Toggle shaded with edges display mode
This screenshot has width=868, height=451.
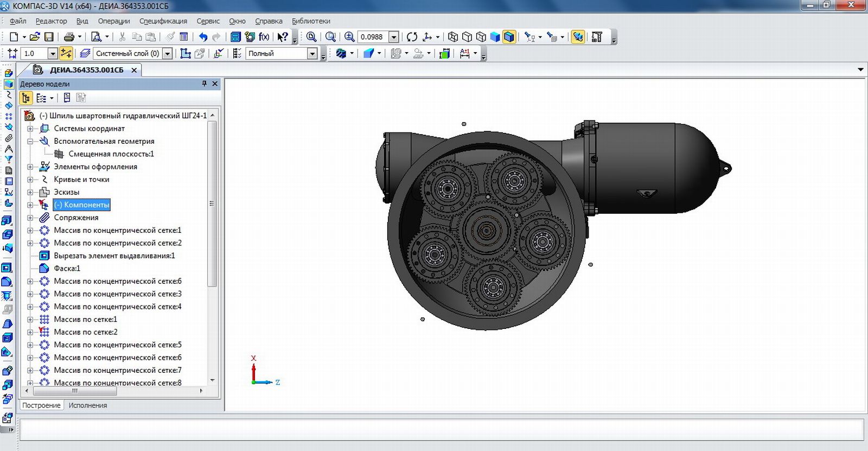[509, 37]
